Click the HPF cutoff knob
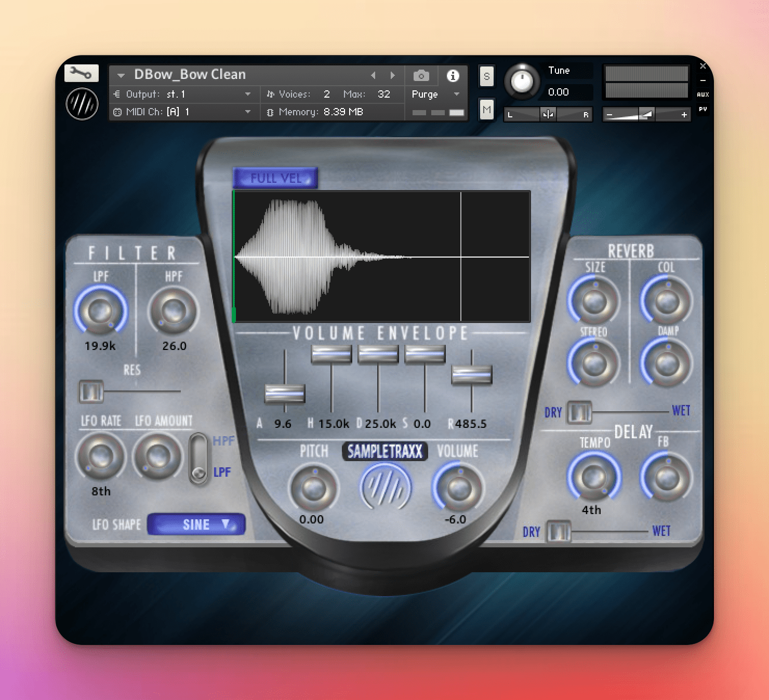 174,311
